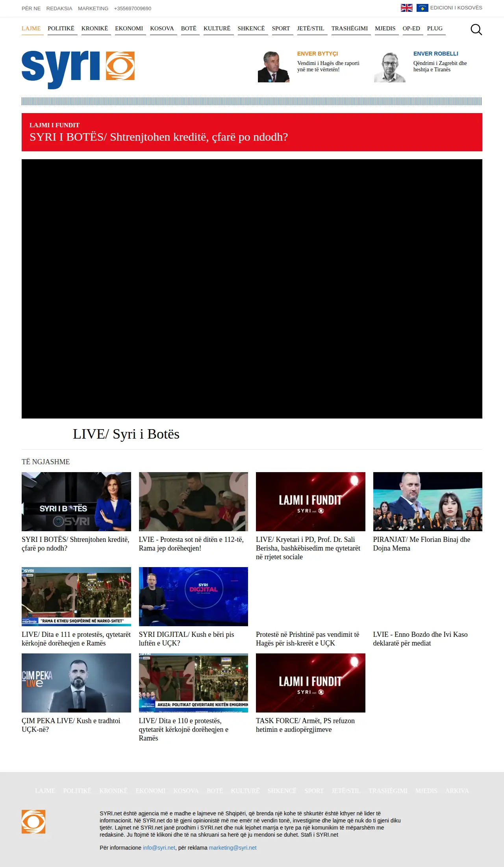This screenshot has width=504, height=867.
Task: Open the search magnifier icon
Action: click(x=476, y=30)
